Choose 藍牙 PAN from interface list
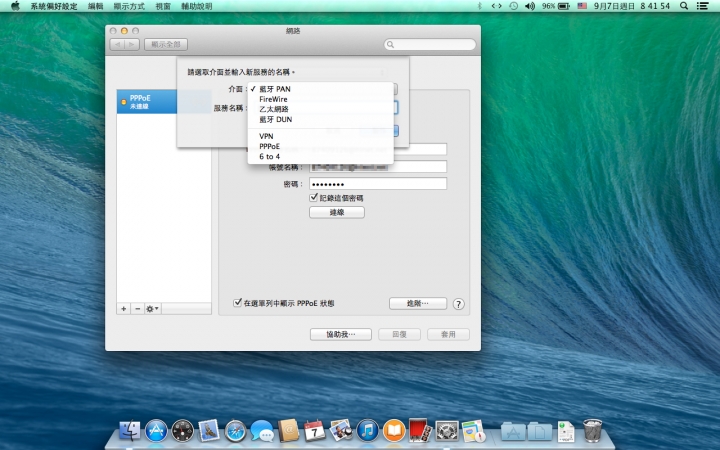 pos(321,89)
